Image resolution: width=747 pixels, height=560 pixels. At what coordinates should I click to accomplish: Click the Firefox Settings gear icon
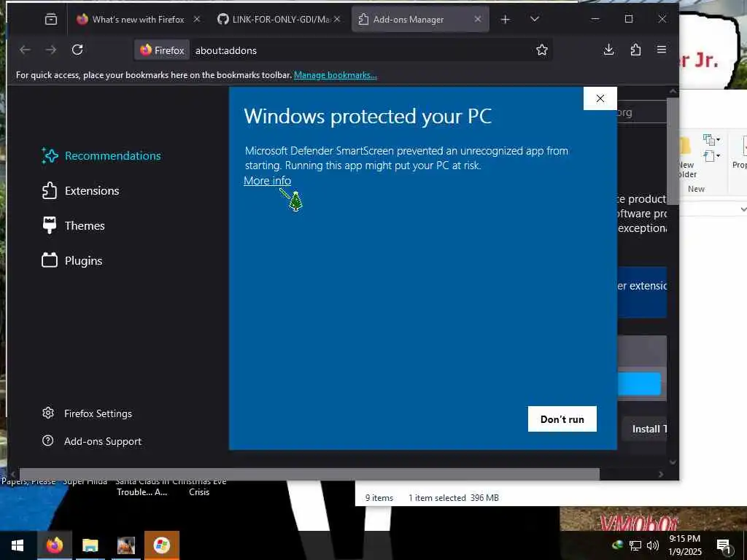47,413
